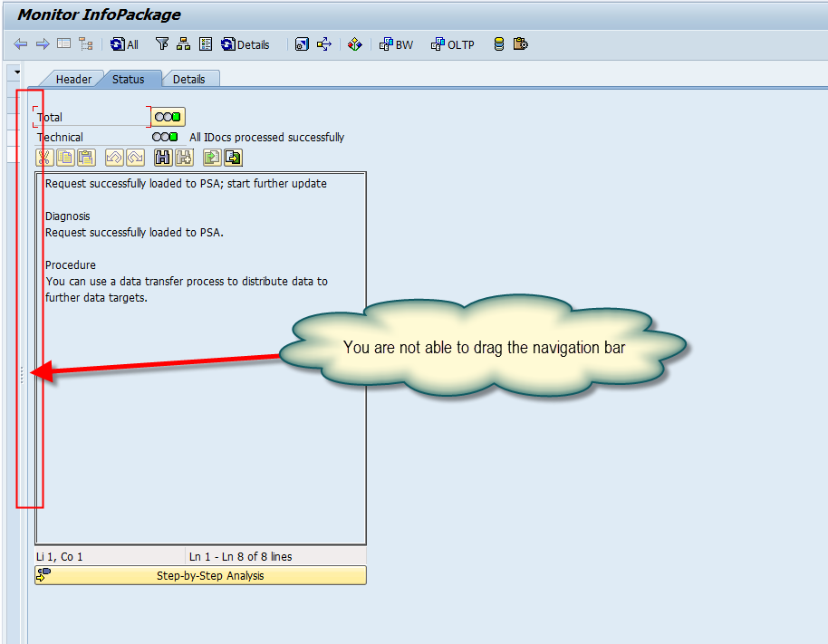Click 'All IDocs processed successfully' text
Viewport: 828px width, 644px height.
pos(266,138)
